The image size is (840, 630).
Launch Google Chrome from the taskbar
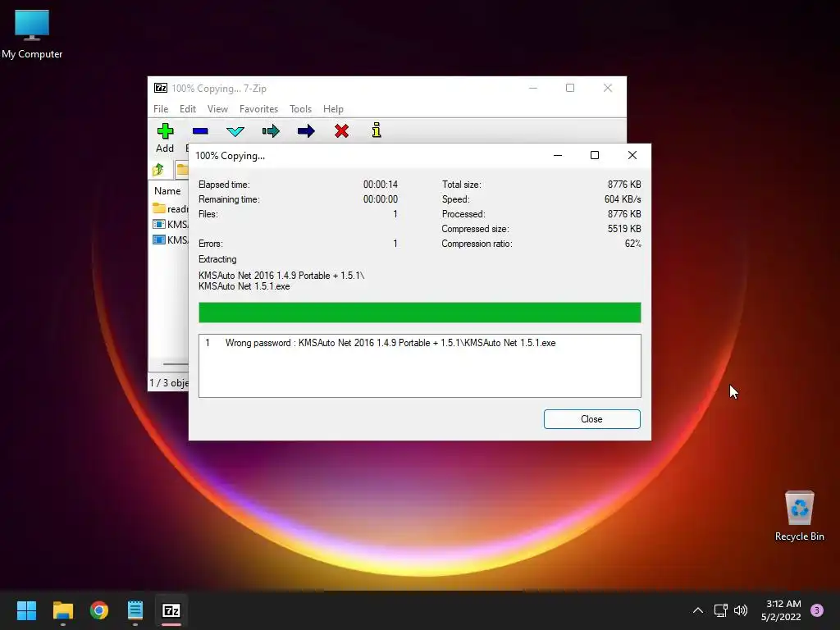point(99,610)
